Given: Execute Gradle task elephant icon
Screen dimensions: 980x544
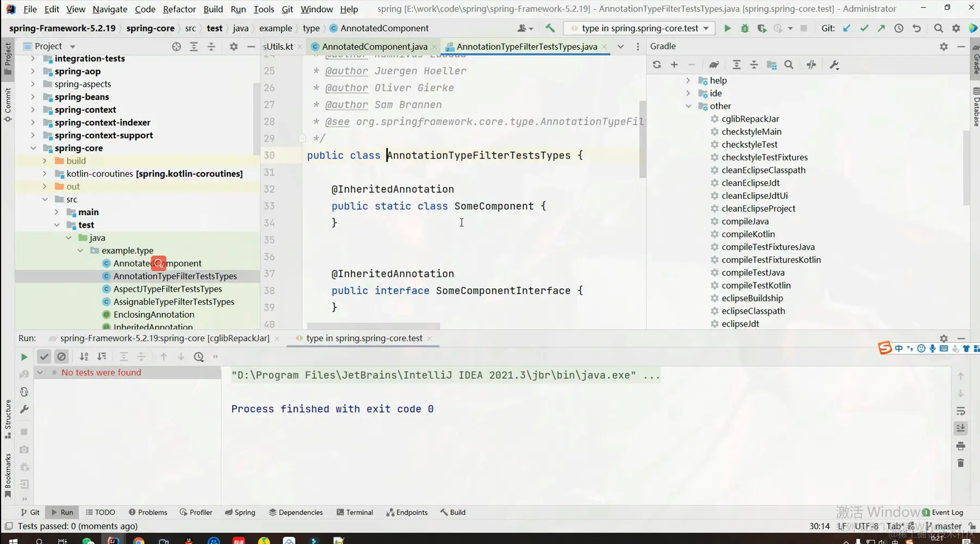Looking at the screenshot, I should coord(714,65).
